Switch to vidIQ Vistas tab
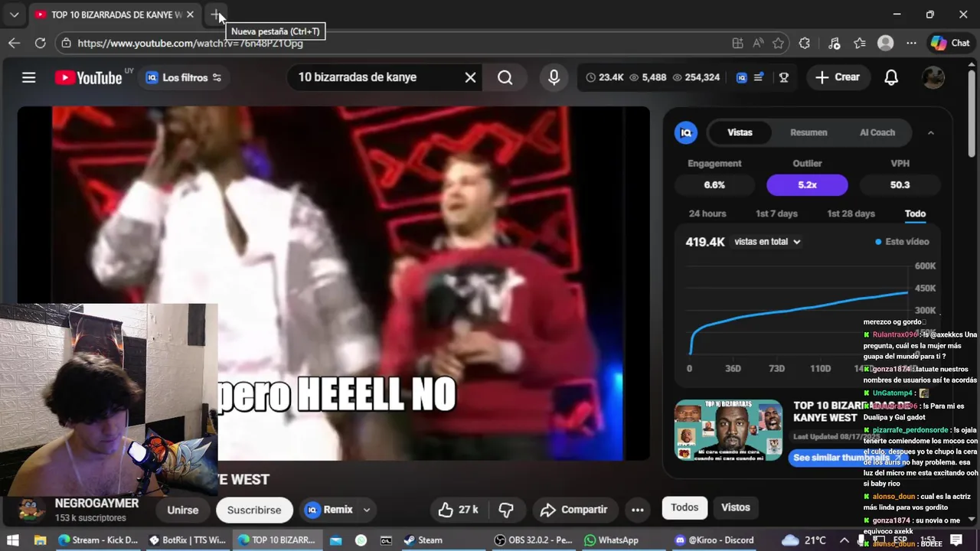Image resolution: width=980 pixels, height=551 pixels. [x=740, y=132]
